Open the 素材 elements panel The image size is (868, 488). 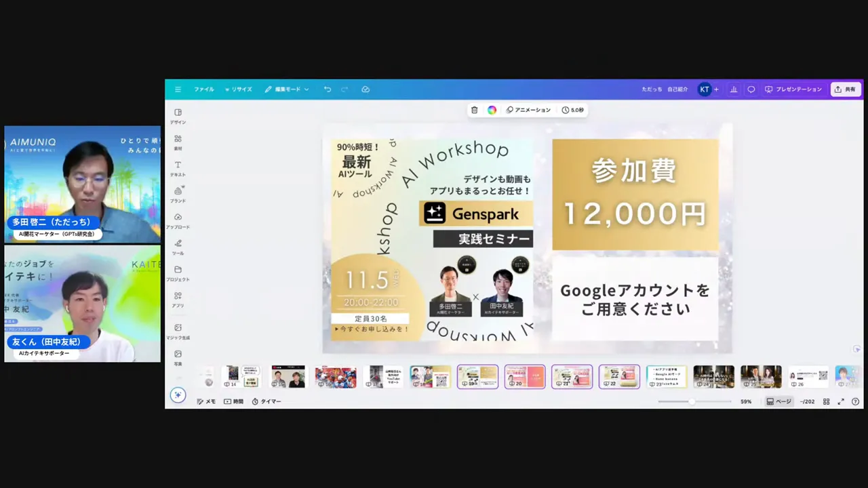[x=178, y=142]
